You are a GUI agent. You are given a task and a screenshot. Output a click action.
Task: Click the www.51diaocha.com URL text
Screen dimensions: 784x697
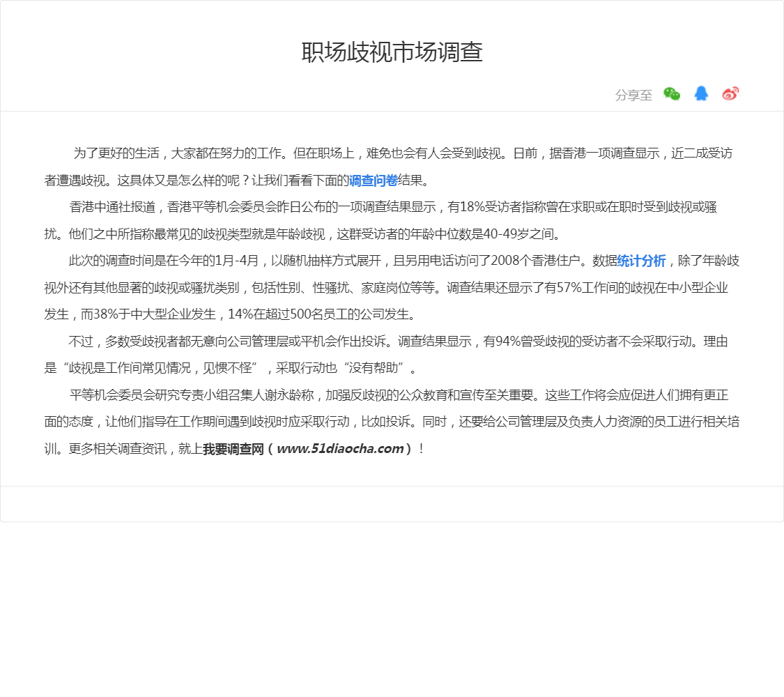tap(340, 449)
